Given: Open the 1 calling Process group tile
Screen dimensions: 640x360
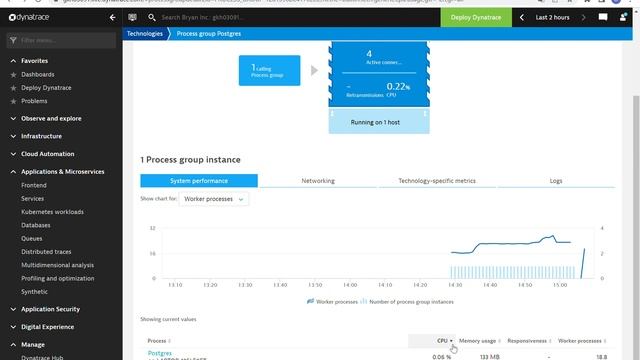Looking at the screenshot, I should tap(269, 71).
